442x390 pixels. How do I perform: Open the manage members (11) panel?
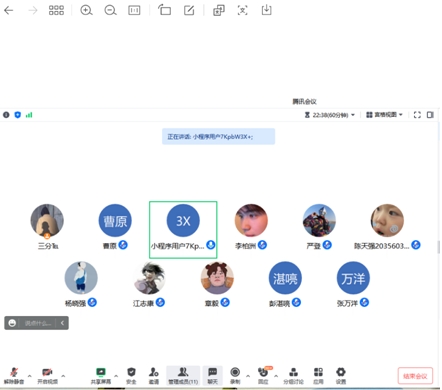coord(183,375)
